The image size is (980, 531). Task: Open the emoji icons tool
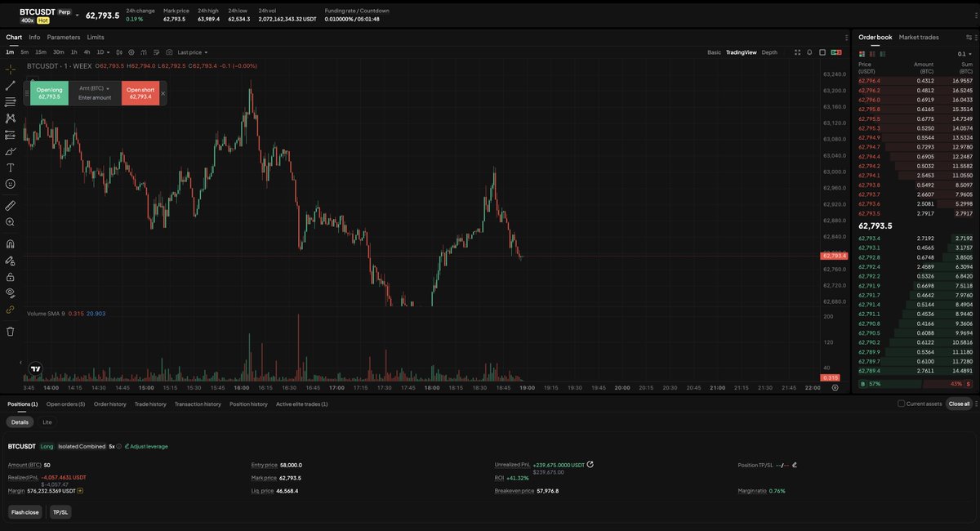coord(11,184)
